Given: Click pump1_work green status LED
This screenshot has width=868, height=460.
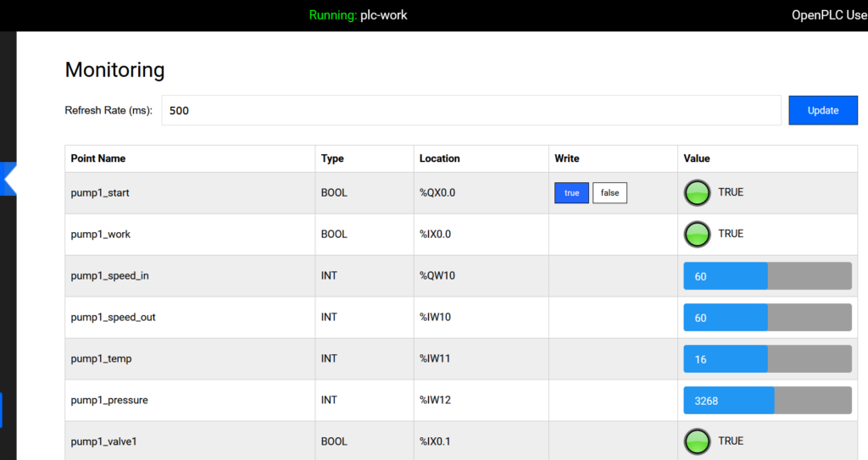Looking at the screenshot, I should point(697,235).
